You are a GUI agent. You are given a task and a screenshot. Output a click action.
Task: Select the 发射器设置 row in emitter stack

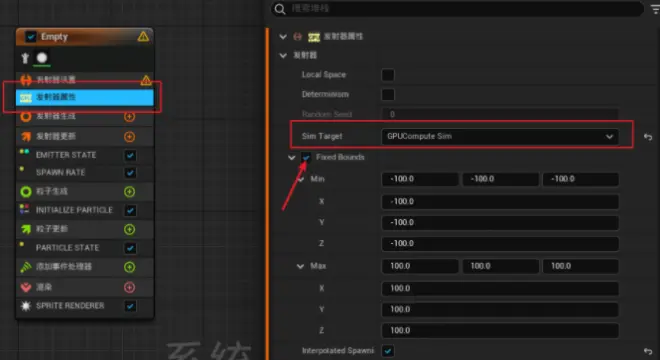tap(85, 80)
